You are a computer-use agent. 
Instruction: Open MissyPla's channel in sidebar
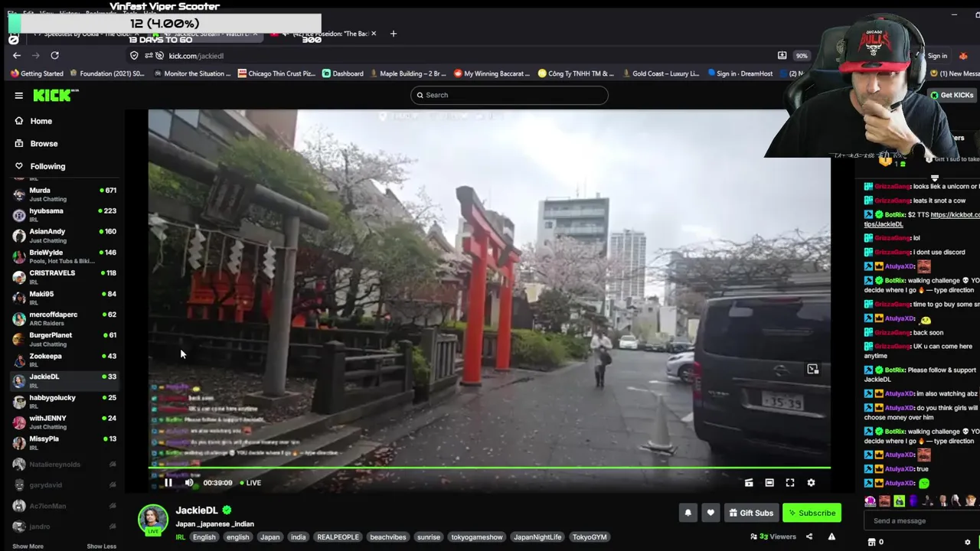(64, 442)
